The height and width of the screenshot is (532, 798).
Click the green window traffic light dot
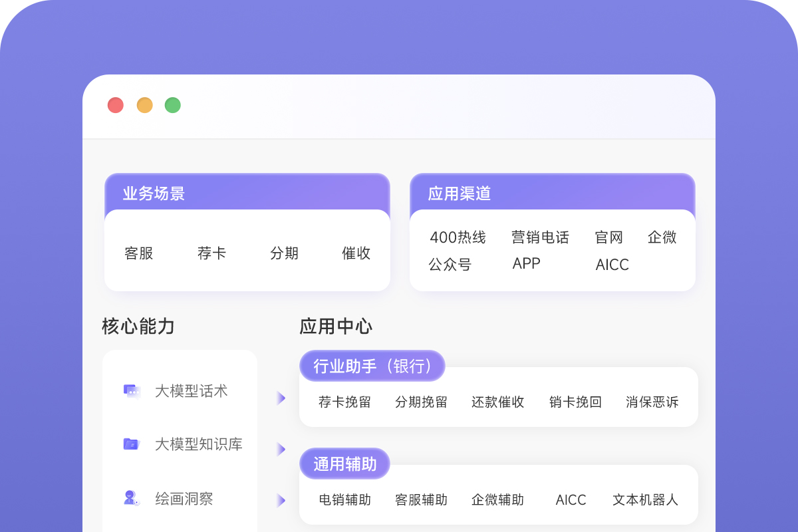[x=172, y=105]
